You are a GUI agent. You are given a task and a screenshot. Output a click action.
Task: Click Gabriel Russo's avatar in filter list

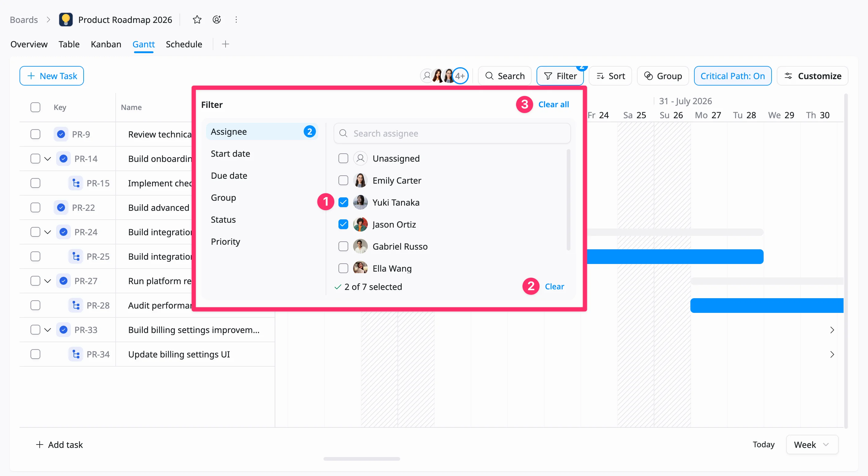(x=360, y=247)
